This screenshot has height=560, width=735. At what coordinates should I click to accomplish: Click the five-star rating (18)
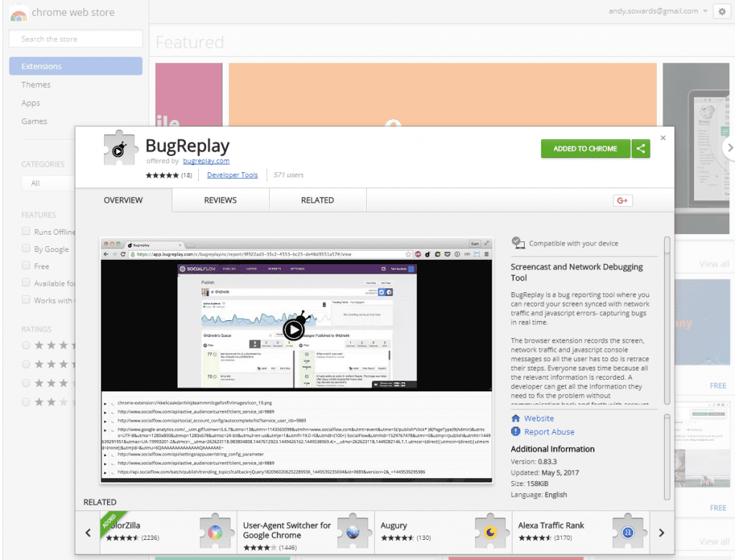click(169, 175)
